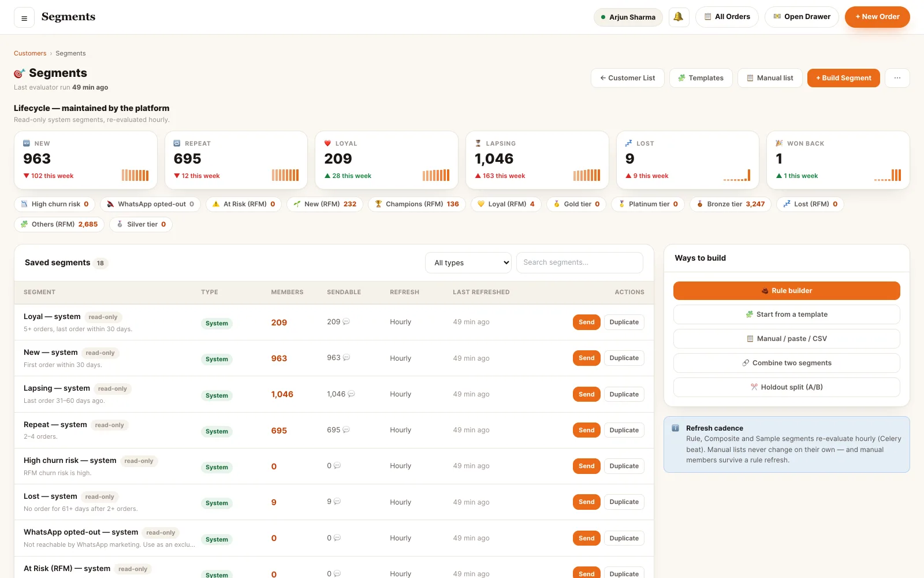This screenshot has width=924, height=578.
Task: Select Lost (RFM) chip
Action: click(x=810, y=204)
